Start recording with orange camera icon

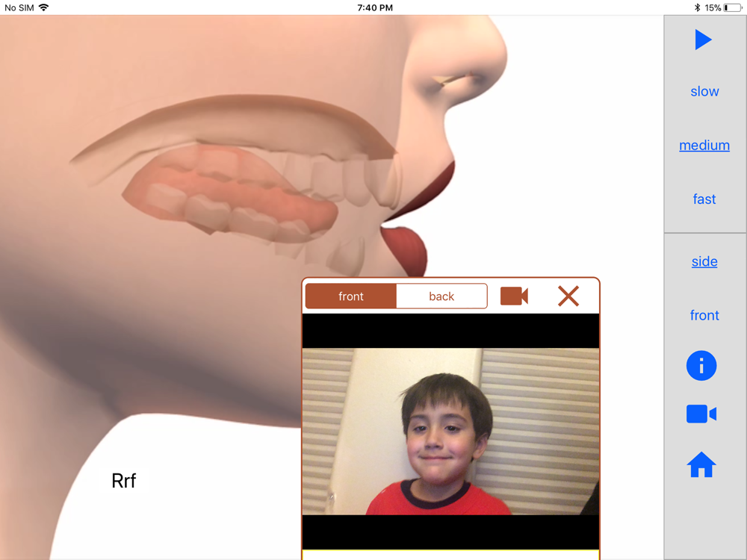click(x=514, y=296)
